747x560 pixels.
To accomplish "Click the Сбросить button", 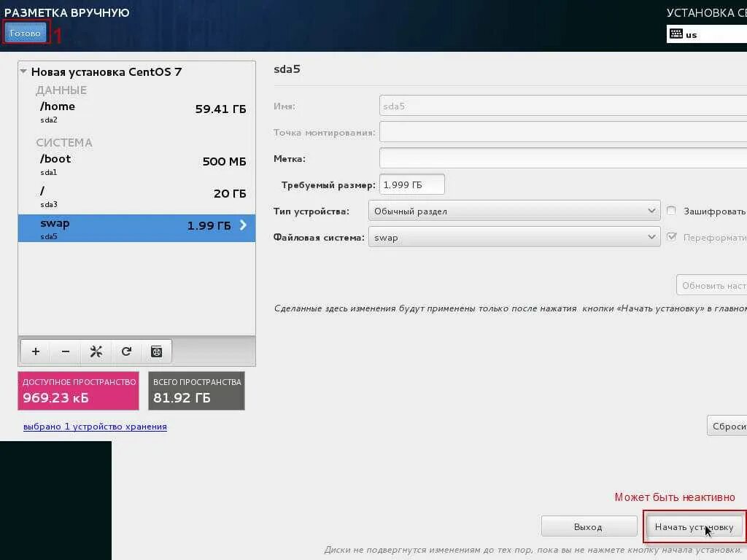I will pos(727,426).
